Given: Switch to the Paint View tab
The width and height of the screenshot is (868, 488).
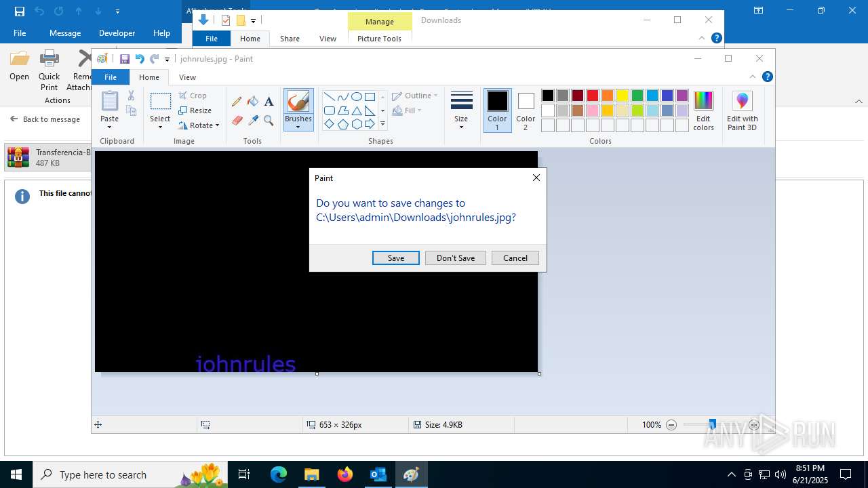Looking at the screenshot, I should coord(188,77).
